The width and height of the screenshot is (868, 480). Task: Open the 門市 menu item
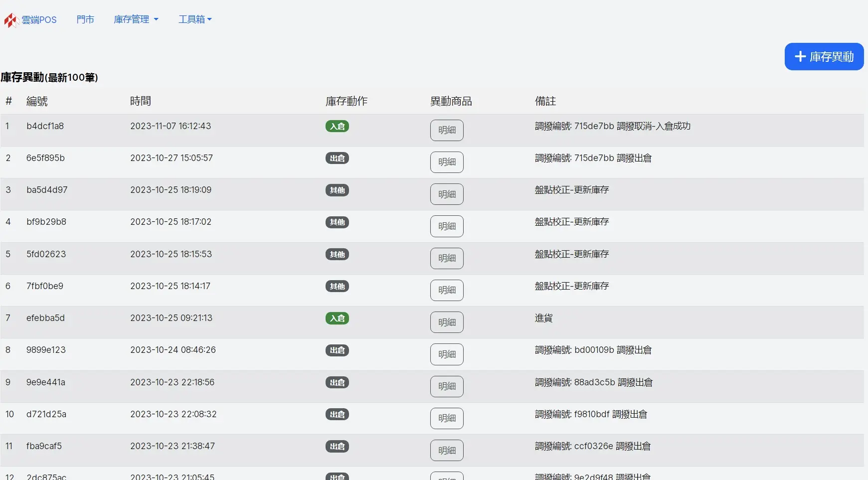point(85,19)
